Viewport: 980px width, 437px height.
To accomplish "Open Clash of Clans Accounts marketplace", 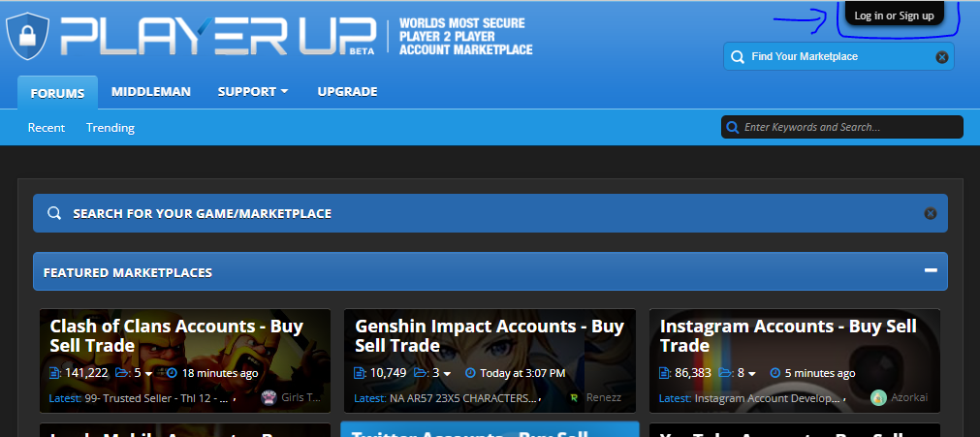I will pos(176,335).
